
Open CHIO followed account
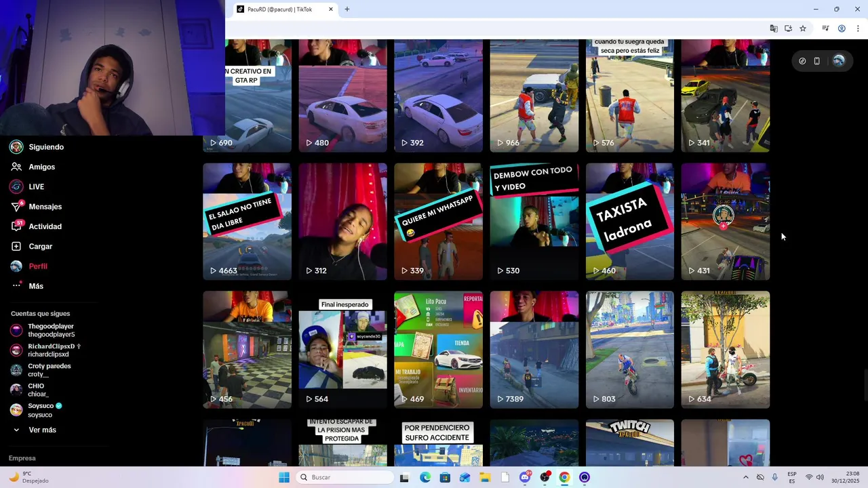coord(29,390)
